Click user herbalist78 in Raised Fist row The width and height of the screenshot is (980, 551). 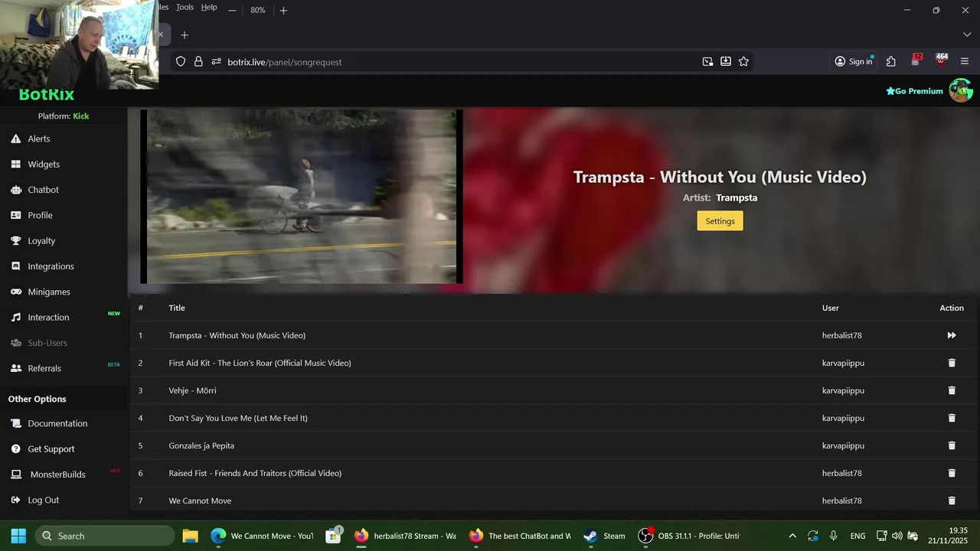[841, 473]
